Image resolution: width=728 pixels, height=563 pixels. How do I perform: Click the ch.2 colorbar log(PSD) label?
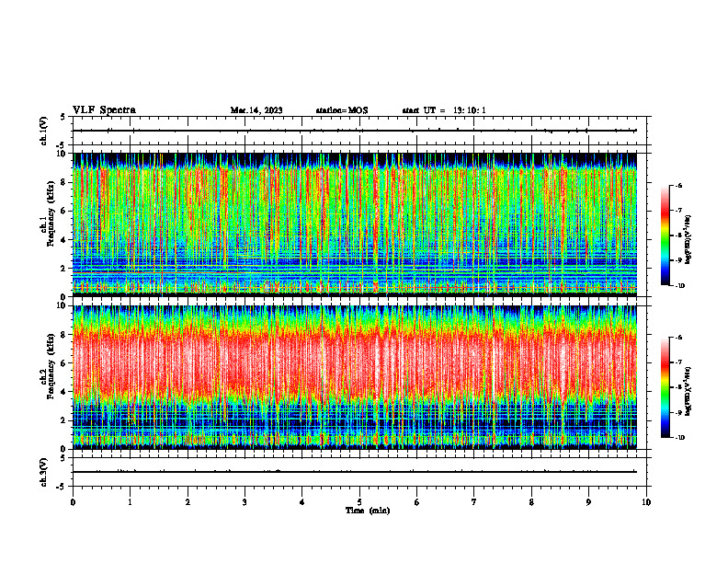coord(688,392)
